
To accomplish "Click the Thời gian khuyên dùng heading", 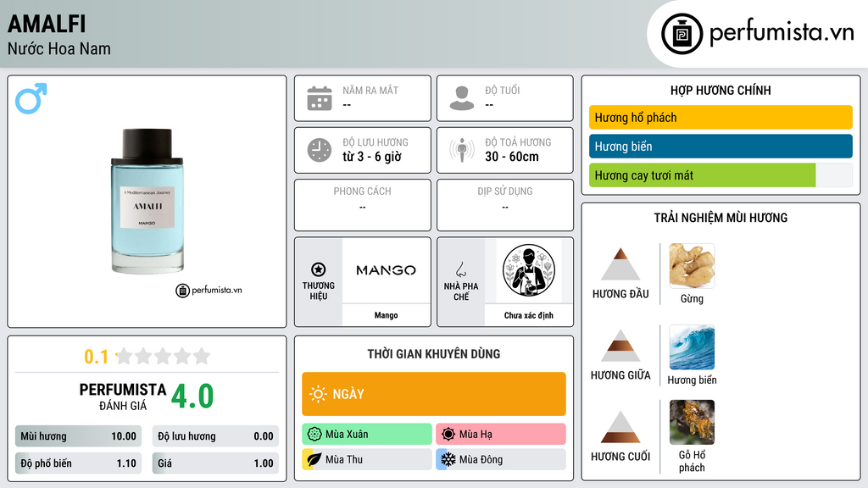I will click(434, 353).
